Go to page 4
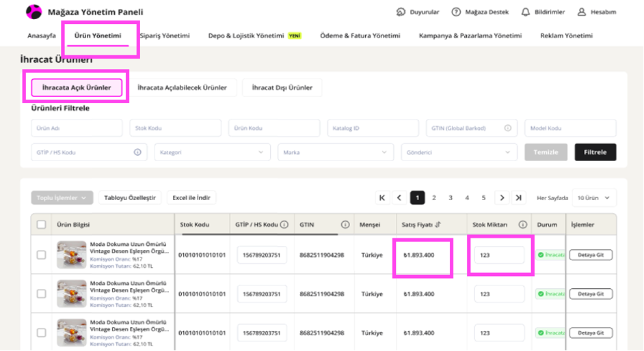The width and height of the screenshot is (644, 351). [x=467, y=197]
